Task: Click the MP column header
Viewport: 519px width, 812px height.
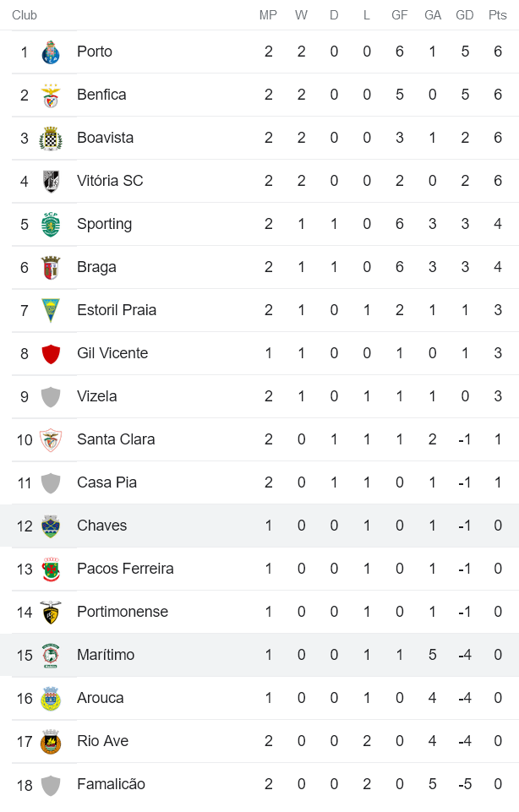Action: [x=268, y=15]
